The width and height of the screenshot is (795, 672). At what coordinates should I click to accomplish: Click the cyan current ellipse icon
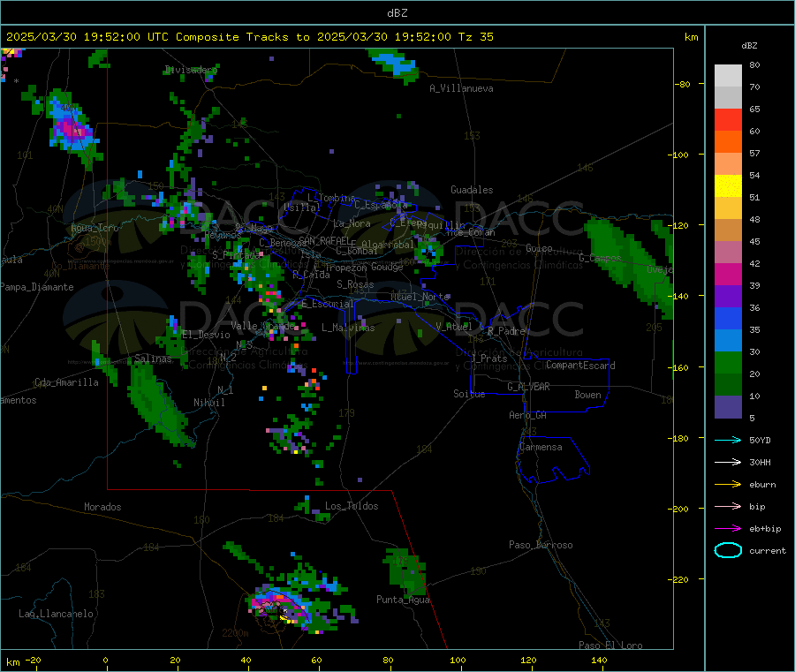[728, 550]
